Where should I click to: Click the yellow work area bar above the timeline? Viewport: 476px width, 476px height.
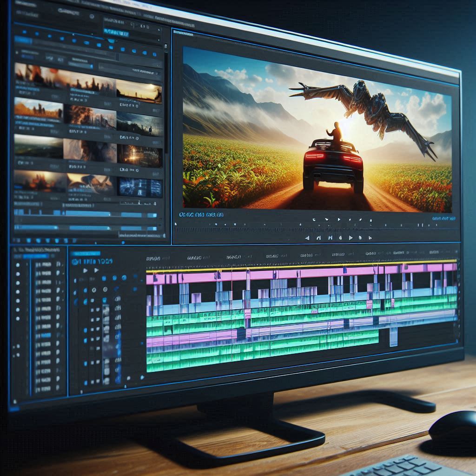tap(301, 265)
